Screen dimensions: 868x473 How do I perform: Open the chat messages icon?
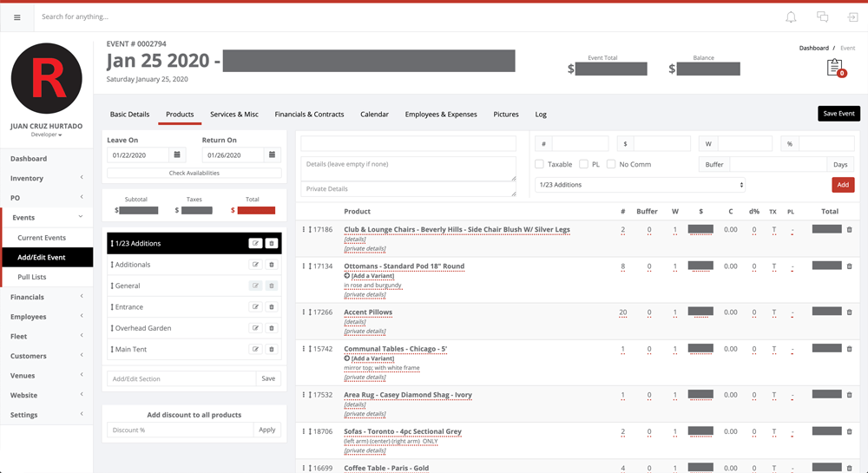pyautogui.click(x=822, y=16)
